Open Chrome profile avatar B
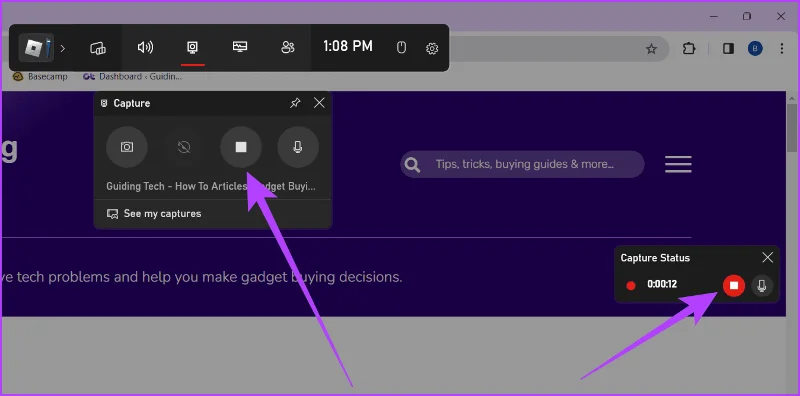 pyautogui.click(x=755, y=48)
